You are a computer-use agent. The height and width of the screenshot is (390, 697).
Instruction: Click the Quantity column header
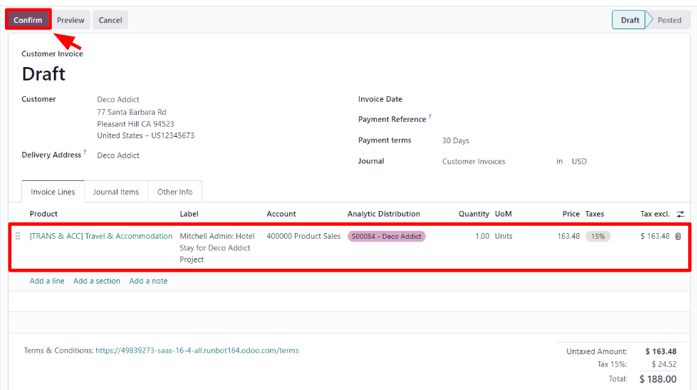[x=474, y=214]
